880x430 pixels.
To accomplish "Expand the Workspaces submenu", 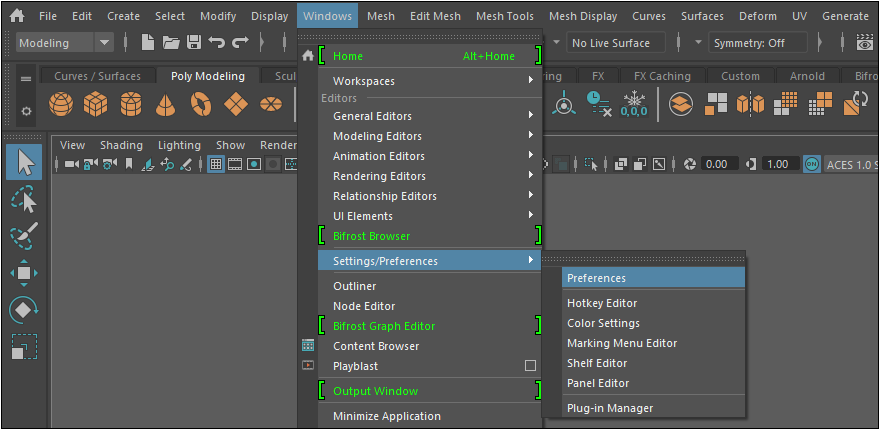I will (x=430, y=81).
